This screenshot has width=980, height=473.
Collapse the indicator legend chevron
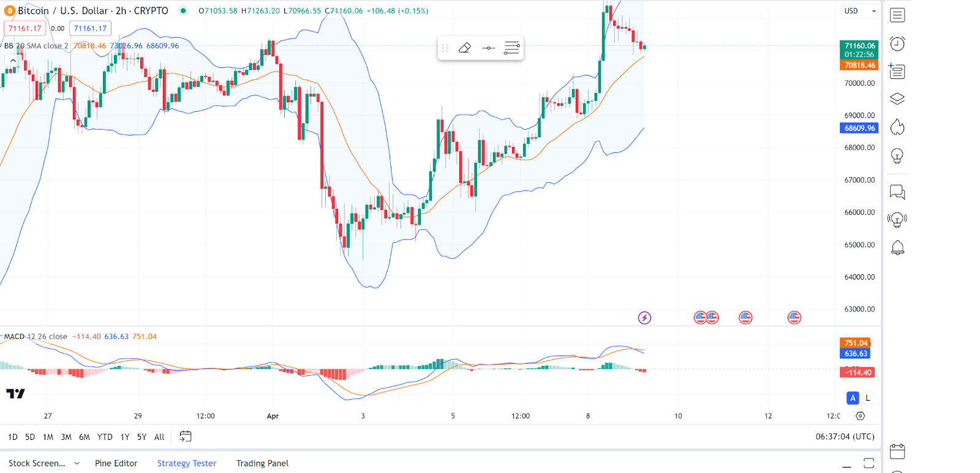[12, 61]
